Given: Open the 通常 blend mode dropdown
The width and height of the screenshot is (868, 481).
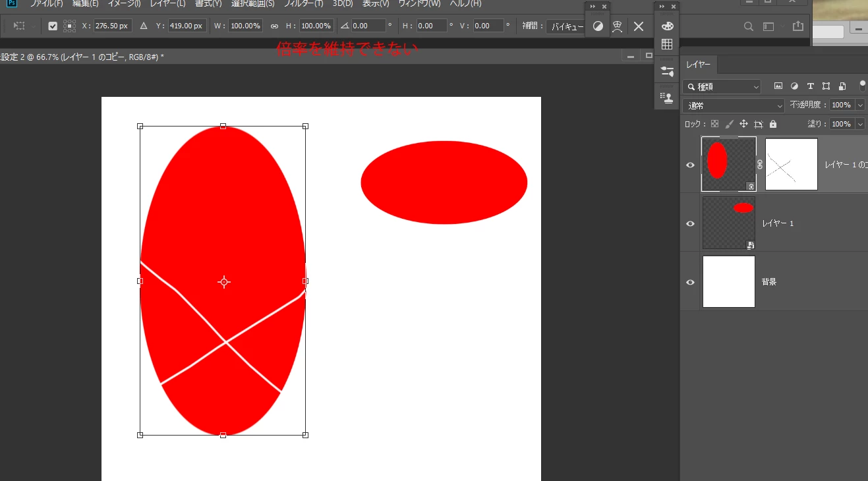Looking at the screenshot, I should tap(734, 105).
